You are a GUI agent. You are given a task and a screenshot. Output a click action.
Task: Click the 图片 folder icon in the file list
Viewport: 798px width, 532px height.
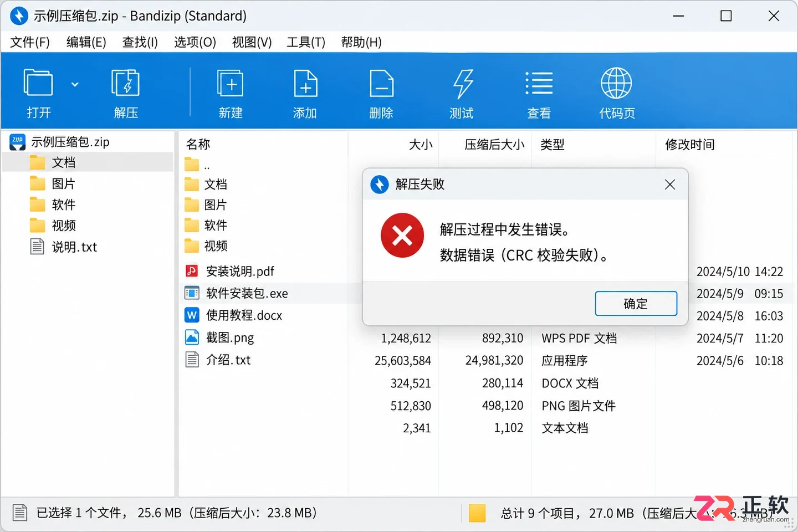tap(192, 205)
